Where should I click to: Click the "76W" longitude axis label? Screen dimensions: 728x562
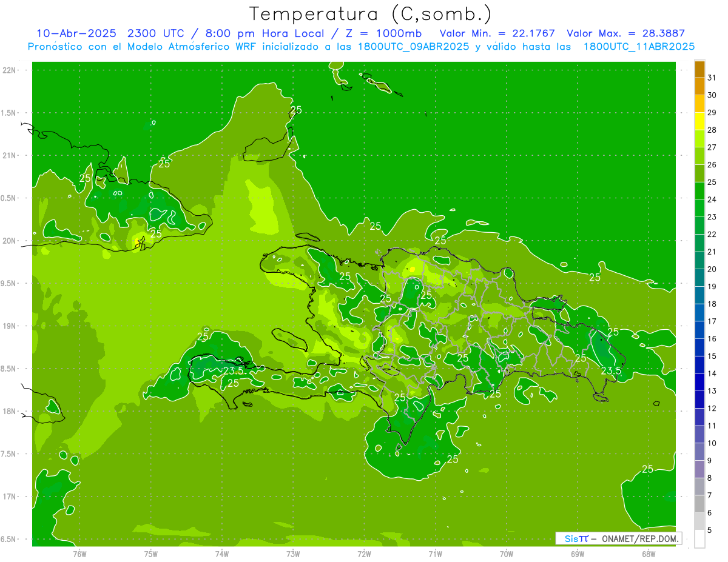(79, 554)
